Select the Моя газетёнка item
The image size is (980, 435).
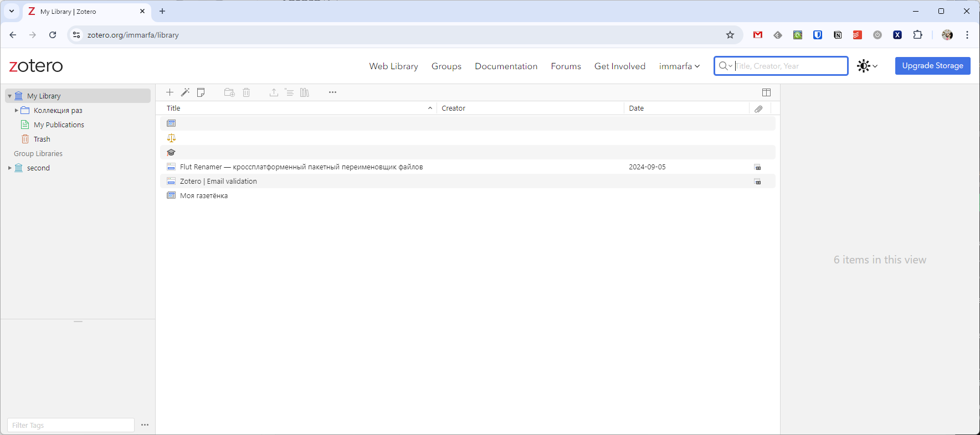(x=468, y=195)
